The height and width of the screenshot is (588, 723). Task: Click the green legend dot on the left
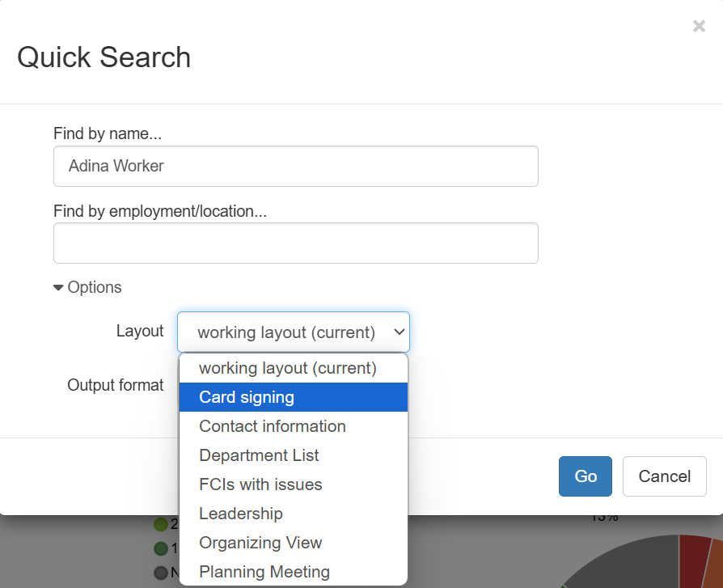(x=161, y=524)
